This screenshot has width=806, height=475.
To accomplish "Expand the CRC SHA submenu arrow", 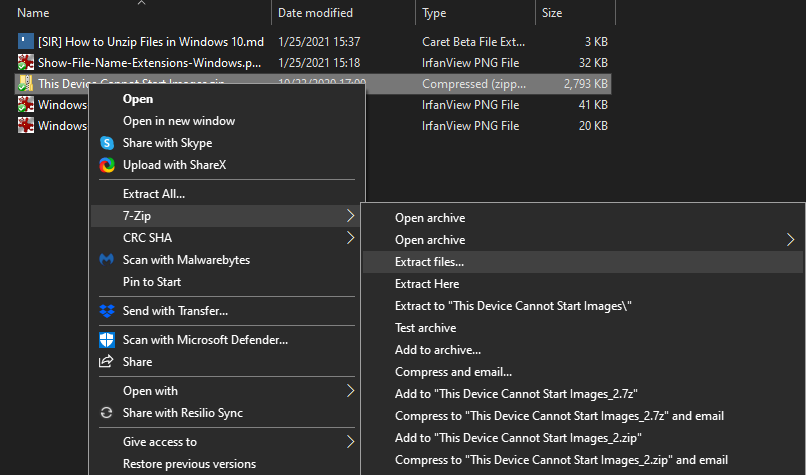I will click(x=350, y=238).
